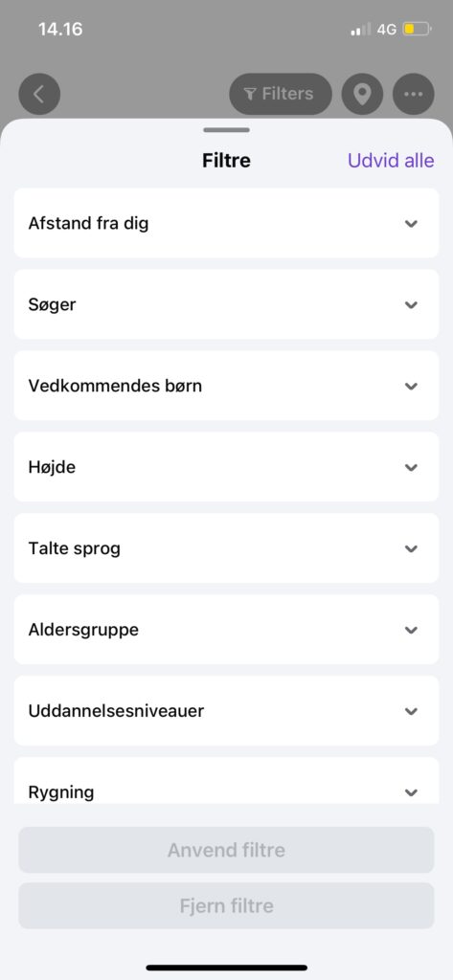Expand Afstand fra dig chevron
Image resolution: width=453 pixels, height=980 pixels.
411,224
